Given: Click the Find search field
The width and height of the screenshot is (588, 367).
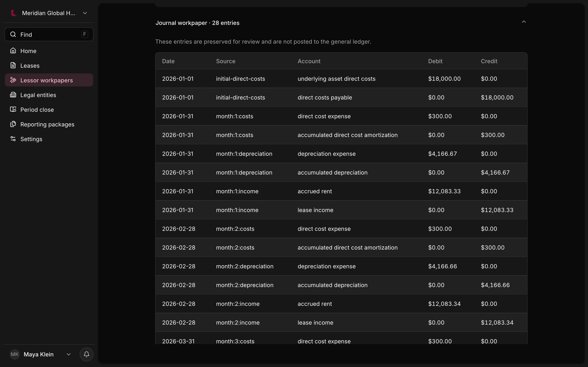Looking at the screenshot, I should click(x=49, y=34).
